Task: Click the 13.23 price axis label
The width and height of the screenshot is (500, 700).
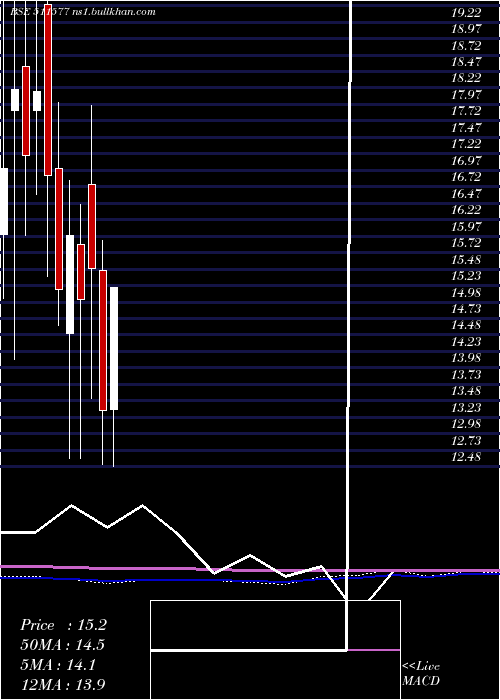Action: (466, 408)
